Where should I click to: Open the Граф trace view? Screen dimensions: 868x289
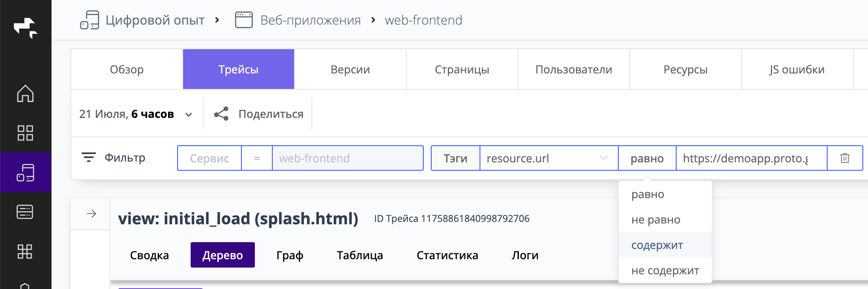[290, 255]
